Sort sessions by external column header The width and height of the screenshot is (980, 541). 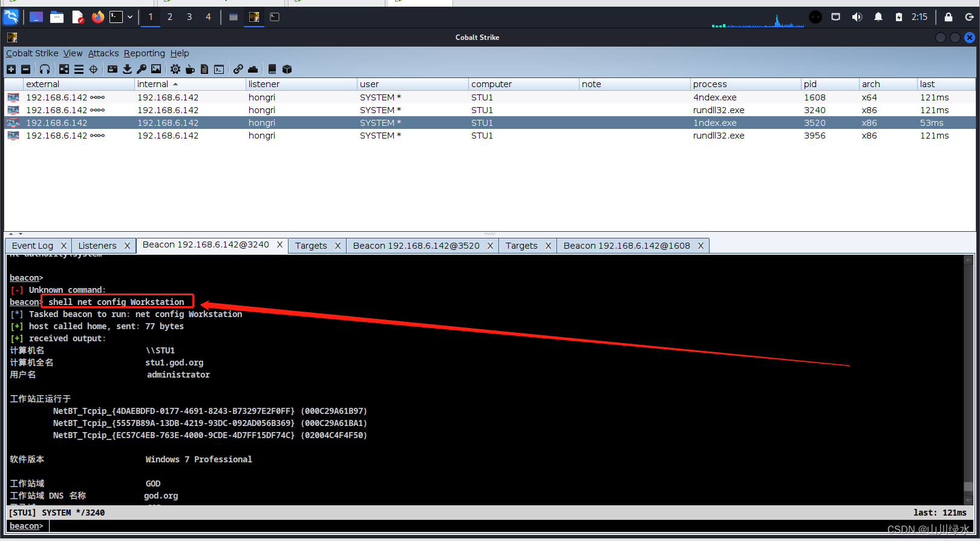coord(79,84)
